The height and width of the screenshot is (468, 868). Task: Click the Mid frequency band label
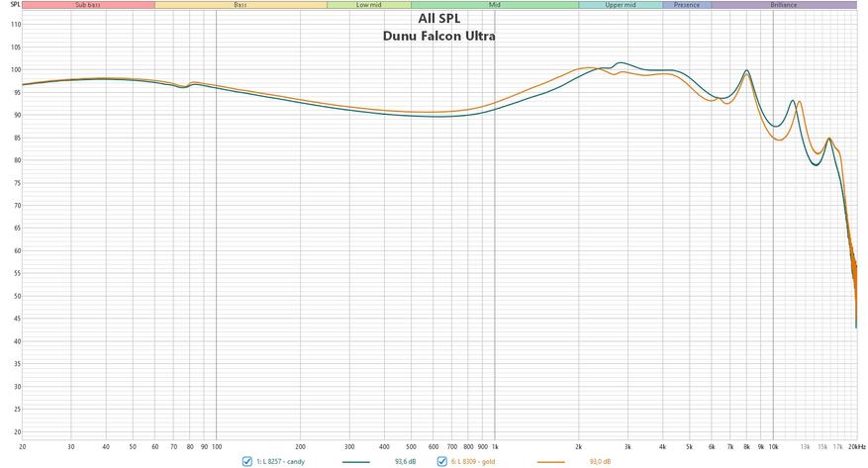494,5
